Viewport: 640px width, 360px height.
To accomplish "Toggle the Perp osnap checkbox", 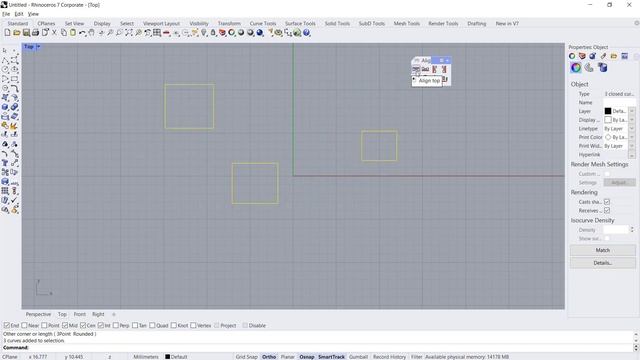I will [116, 325].
